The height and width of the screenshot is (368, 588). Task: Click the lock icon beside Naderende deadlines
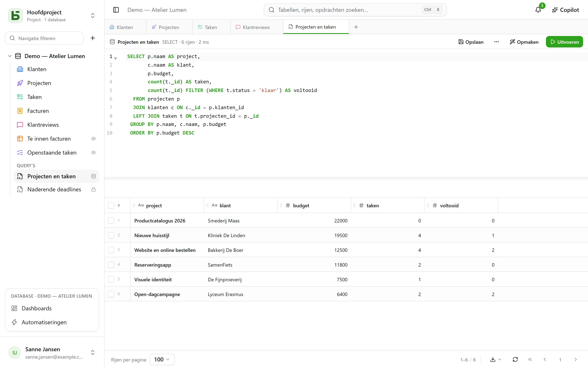click(x=93, y=189)
